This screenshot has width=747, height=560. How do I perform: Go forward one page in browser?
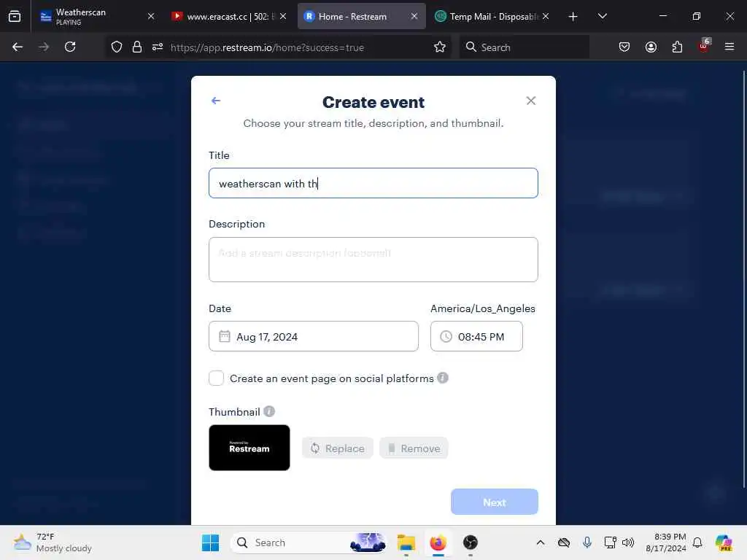pos(44,47)
